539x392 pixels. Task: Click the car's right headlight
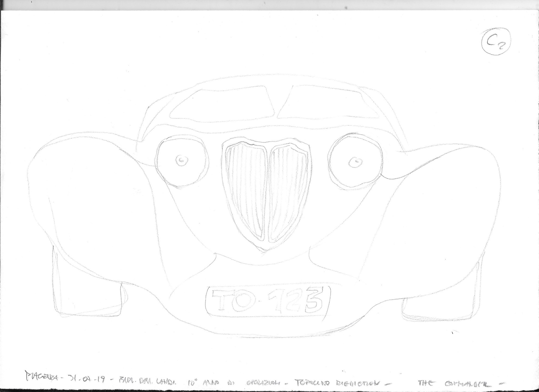point(355,162)
